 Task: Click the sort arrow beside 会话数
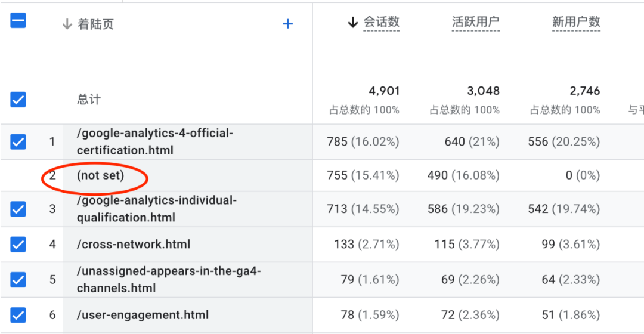[x=352, y=23]
